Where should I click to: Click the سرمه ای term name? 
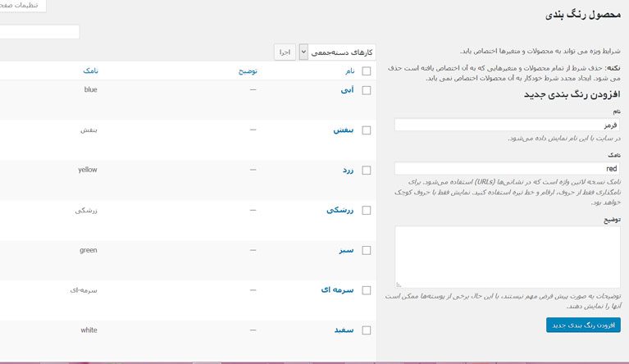(338, 290)
